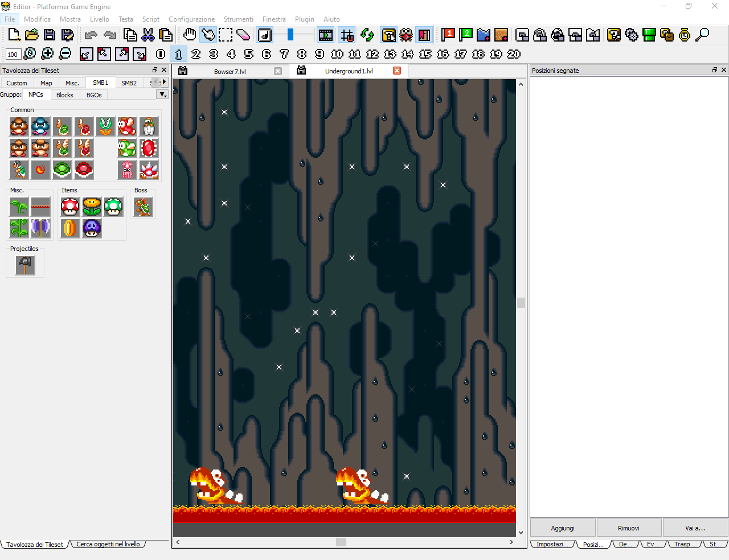729x560 pixels.
Task: Undock the Tavolozza dei Tileset panel
Action: pyautogui.click(x=155, y=70)
